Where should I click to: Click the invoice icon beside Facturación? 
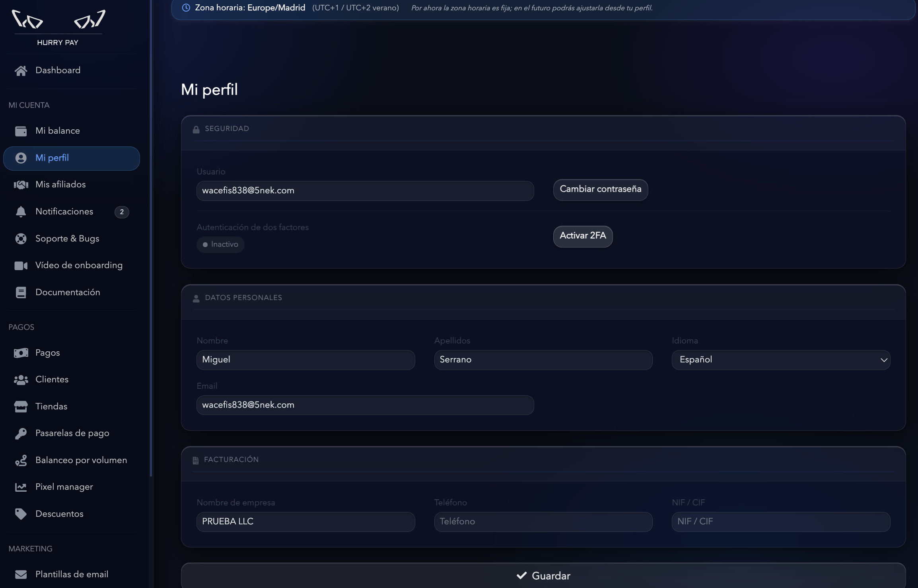(x=195, y=460)
